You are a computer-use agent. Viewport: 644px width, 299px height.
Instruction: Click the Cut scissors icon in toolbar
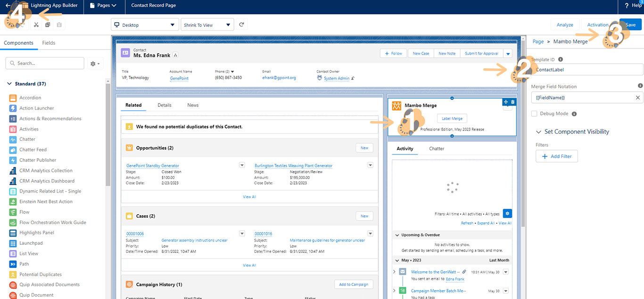[36, 25]
